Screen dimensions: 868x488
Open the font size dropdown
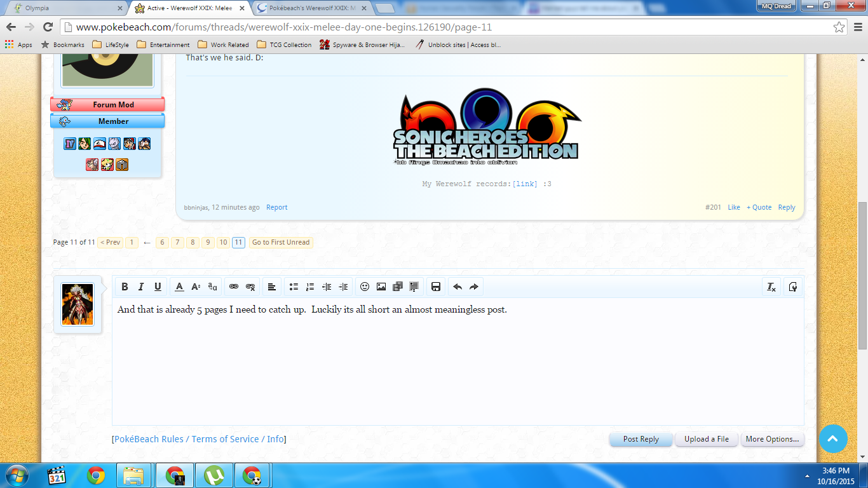(x=196, y=287)
